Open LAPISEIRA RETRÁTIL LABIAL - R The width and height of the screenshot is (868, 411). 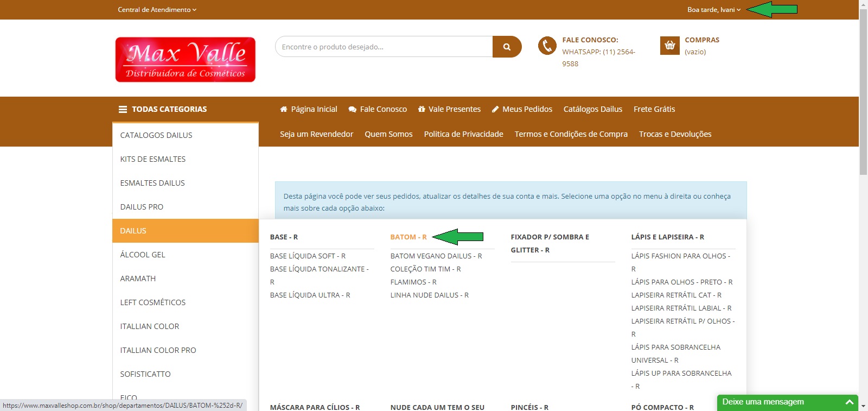(x=681, y=308)
